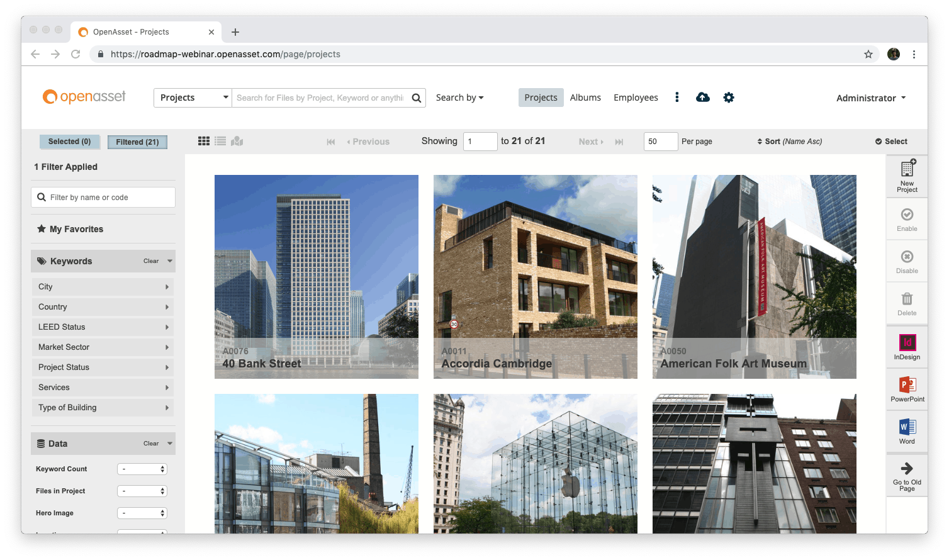This screenshot has width=949, height=560.
Task: Select the Employees nav tab
Action: (x=636, y=98)
